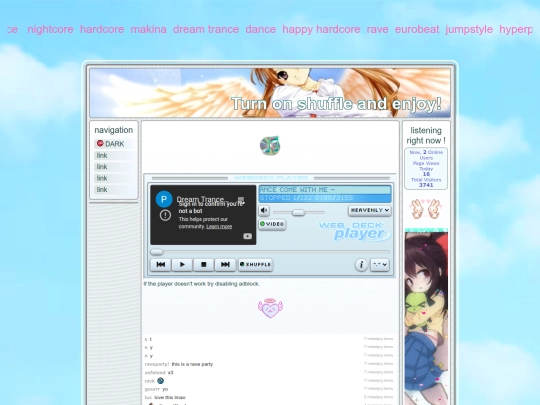The width and height of the screenshot is (540, 405).
Task: Click jumpstyle in the scrolling genre list
Action: [x=469, y=29]
